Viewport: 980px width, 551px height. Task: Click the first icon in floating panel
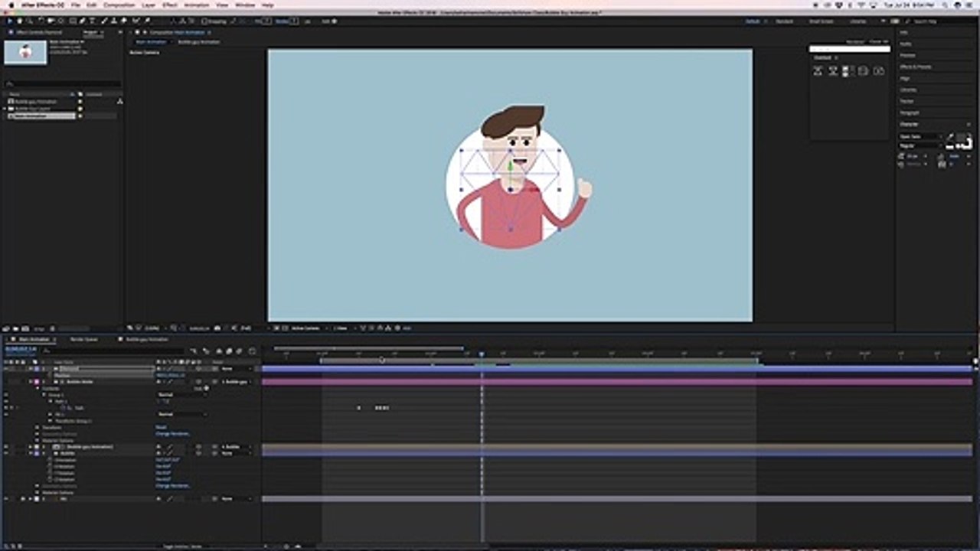[x=818, y=70]
